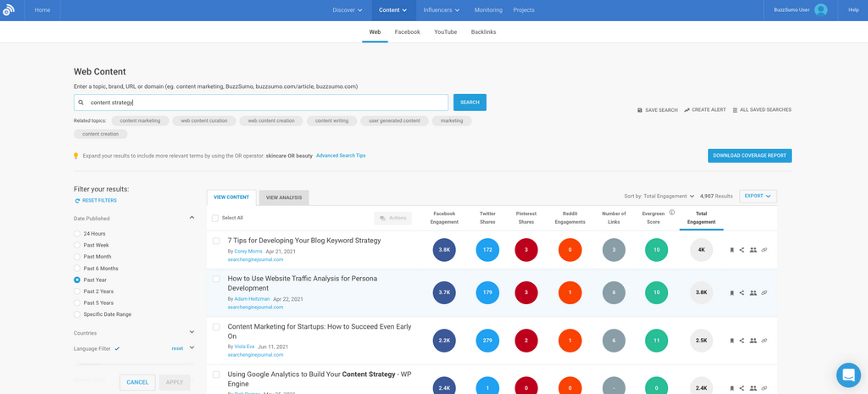This screenshot has height=394, width=868.
Task: Open the Advanced Search Tips link
Action: [341, 156]
